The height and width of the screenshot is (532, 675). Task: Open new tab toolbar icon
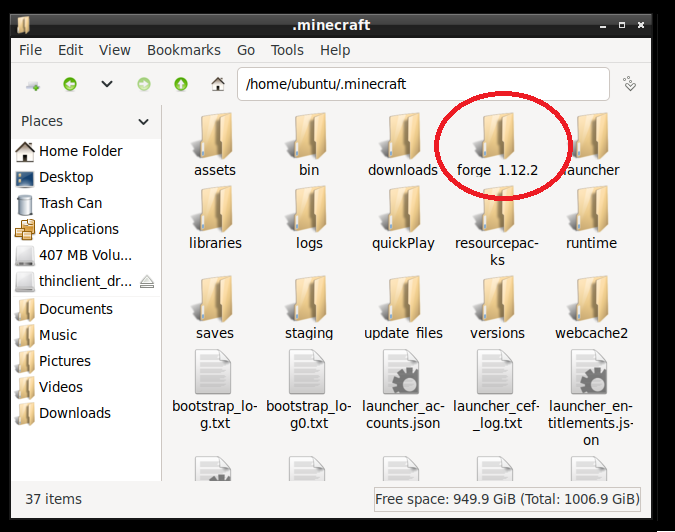tap(33, 85)
